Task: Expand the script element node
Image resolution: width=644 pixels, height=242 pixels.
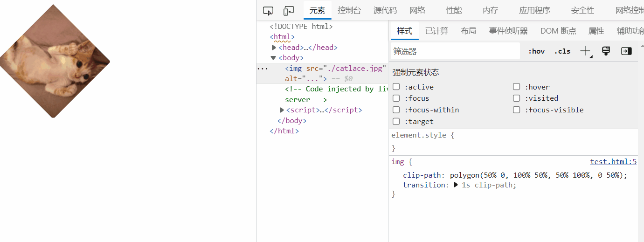Action: (x=282, y=110)
